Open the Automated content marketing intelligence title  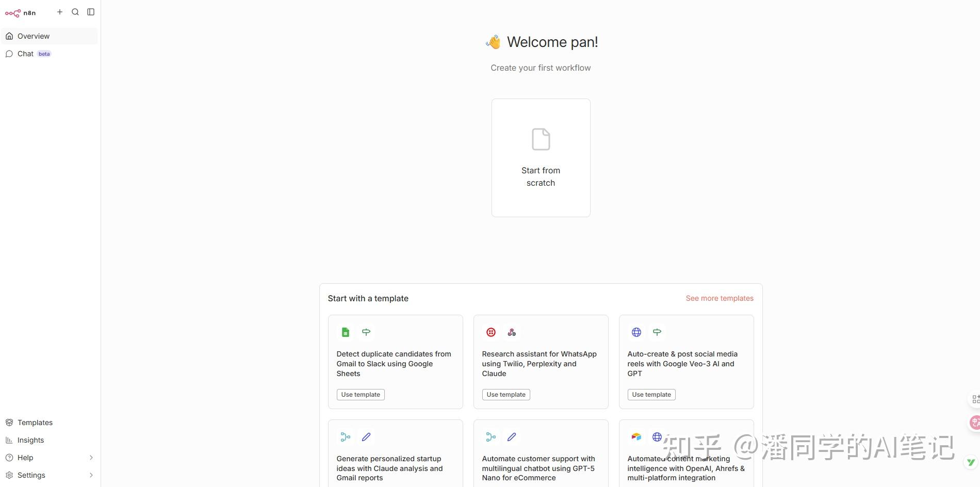click(686, 468)
